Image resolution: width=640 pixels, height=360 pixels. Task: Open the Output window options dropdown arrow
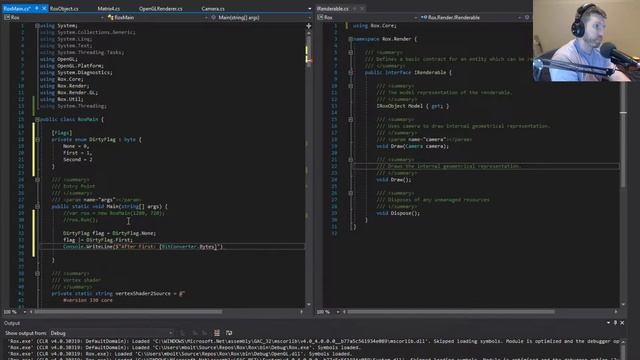click(609, 323)
